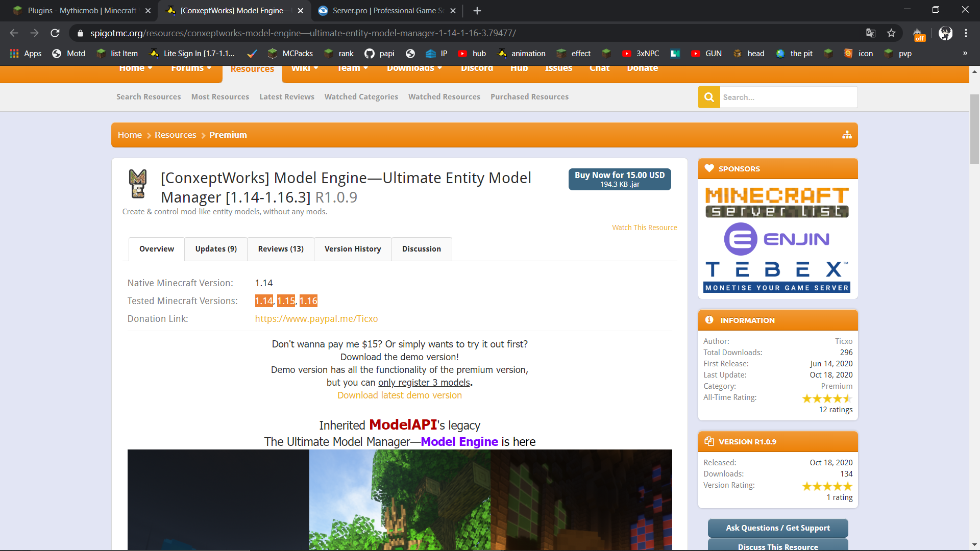Open the Google Translate icon in address bar
The height and width of the screenshot is (551, 980).
pyautogui.click(x=871, y=33)
